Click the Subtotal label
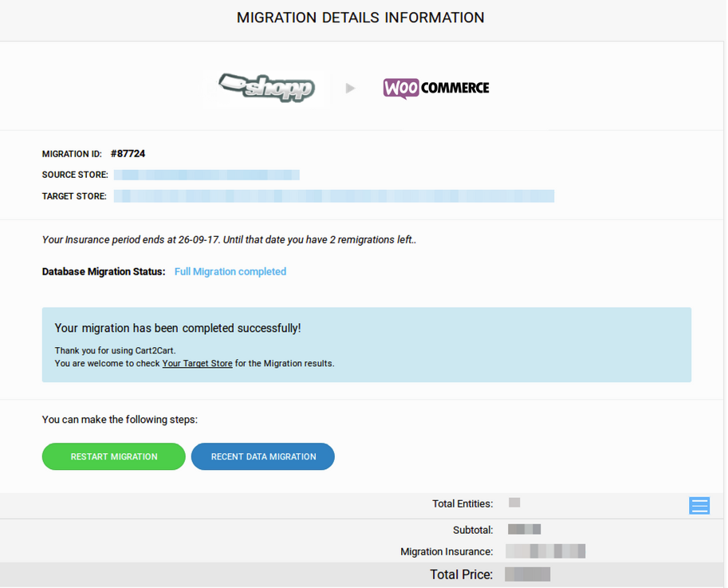 click(473, 530)
